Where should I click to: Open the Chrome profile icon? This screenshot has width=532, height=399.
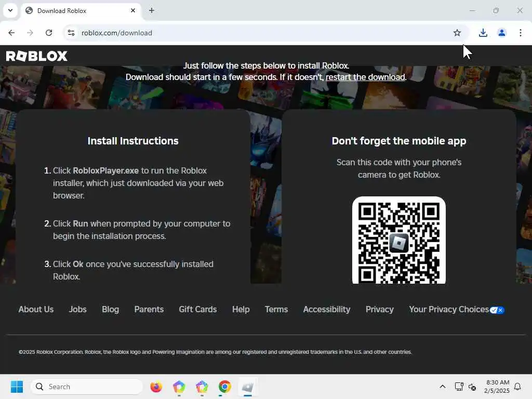tap(501, 33)
